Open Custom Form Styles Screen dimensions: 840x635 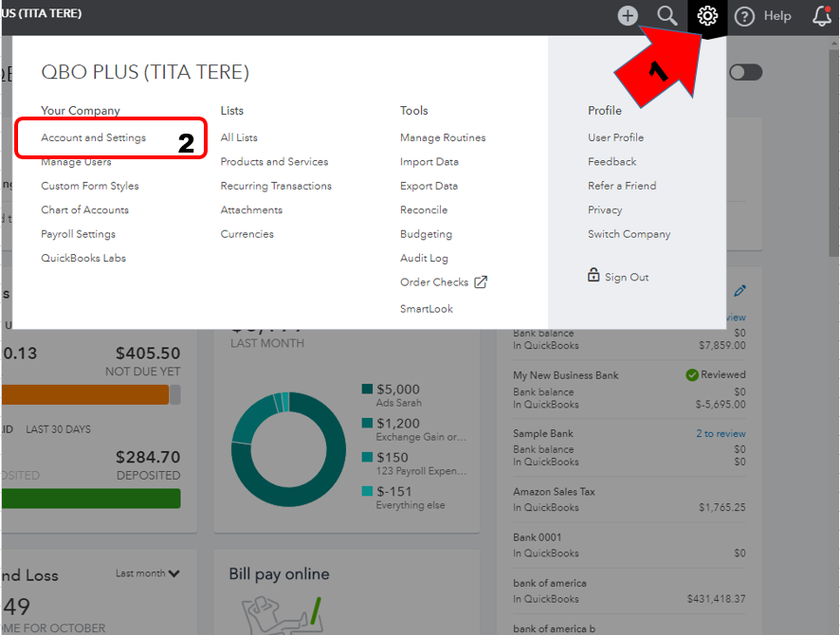(x=90, y=186)
